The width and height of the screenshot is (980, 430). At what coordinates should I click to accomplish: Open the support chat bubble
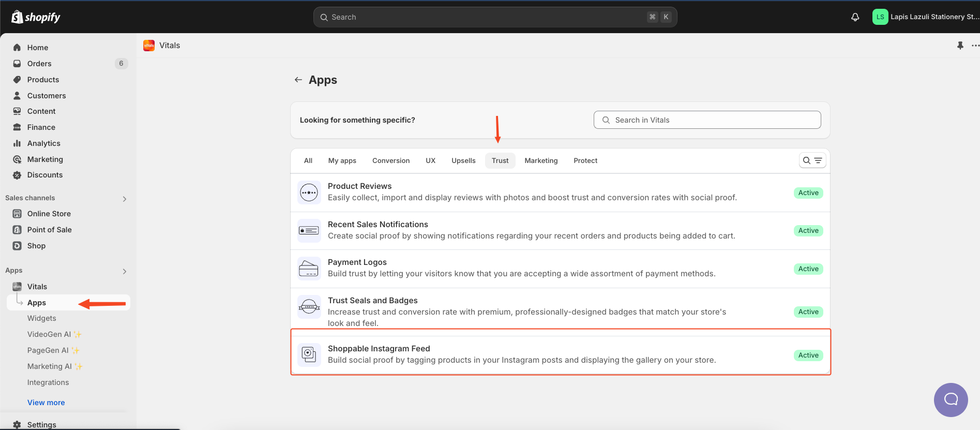point(951,400)
